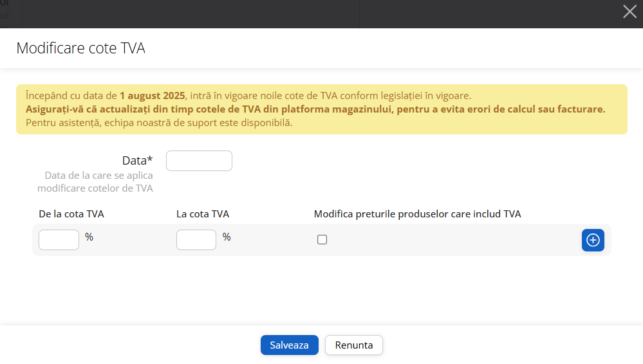643x364 pixels.
Task: Click the '1 august 2025' bold date text
Action: pos(152,96)
